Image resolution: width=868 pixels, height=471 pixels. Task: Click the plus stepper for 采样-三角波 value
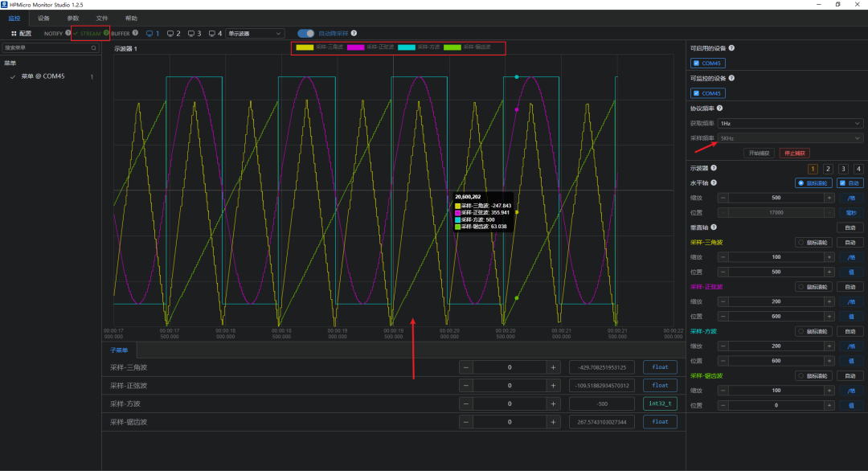click(x=552, y=367)
